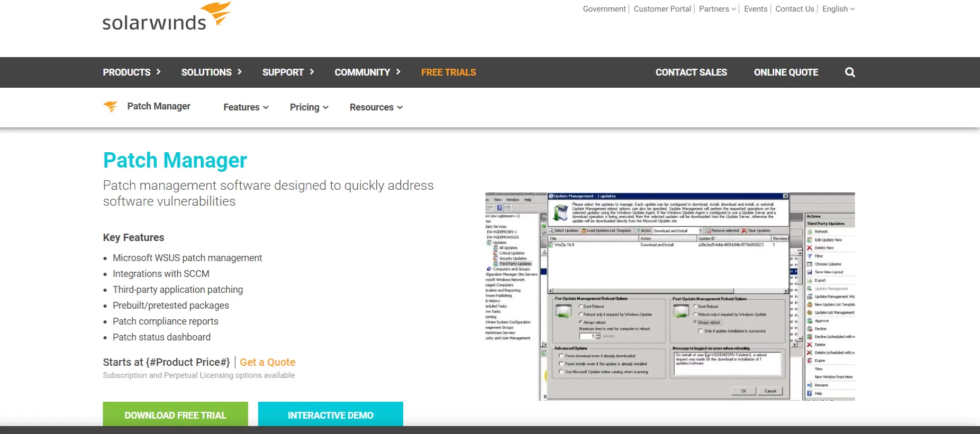Click Refresh icon in screenshot Actions pane

click(810, 232)
